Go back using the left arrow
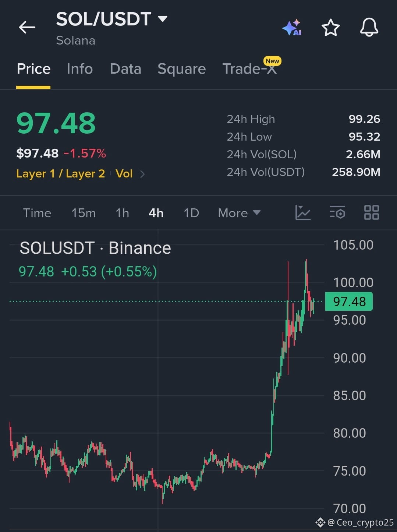 coord(27,27)
